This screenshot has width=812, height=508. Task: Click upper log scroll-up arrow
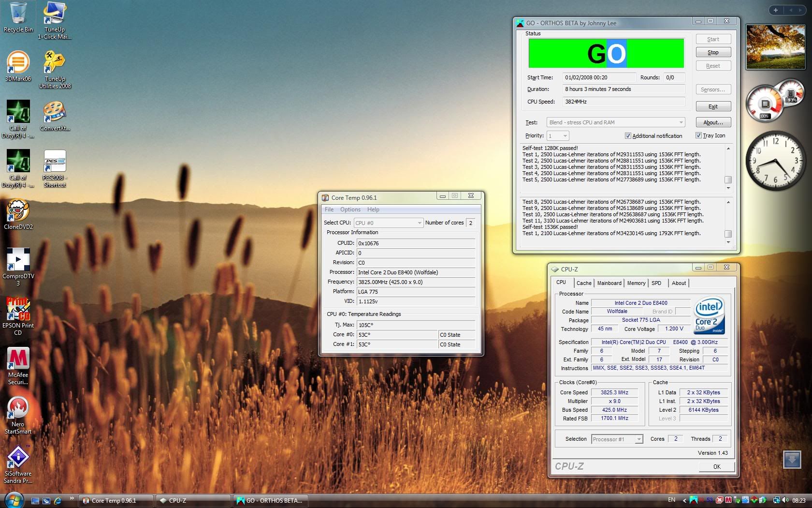tap(728, 149)
